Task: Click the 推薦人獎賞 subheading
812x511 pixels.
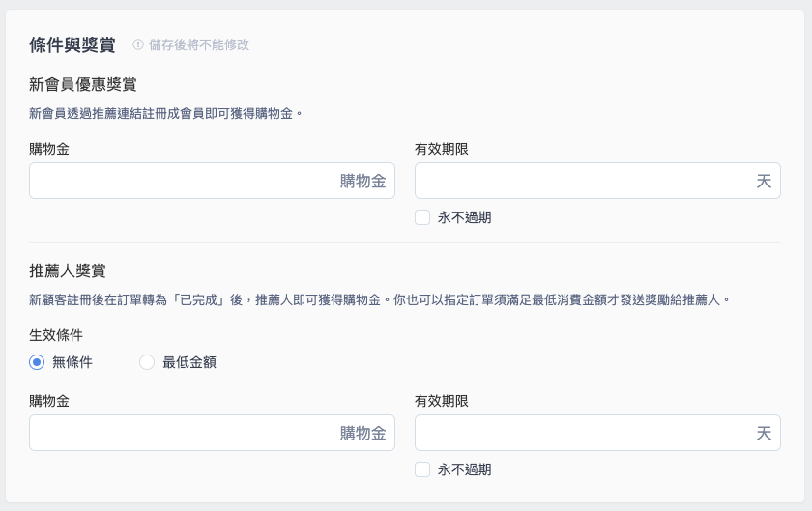Action: click(68, 270)
